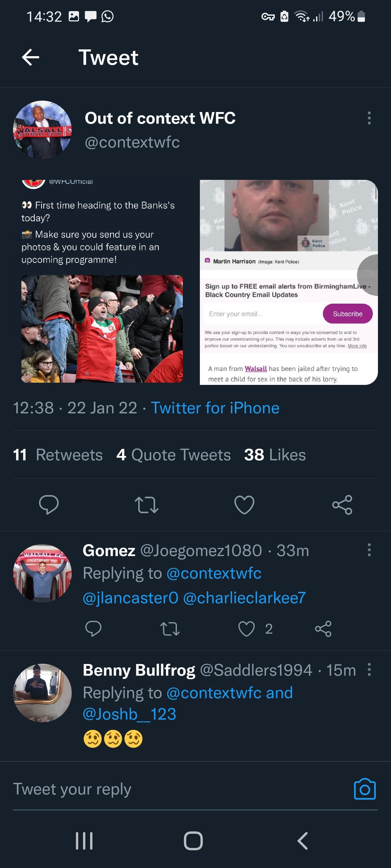
Task: View the 4 Quote Tweets list
Action: (x=174, y=455)
